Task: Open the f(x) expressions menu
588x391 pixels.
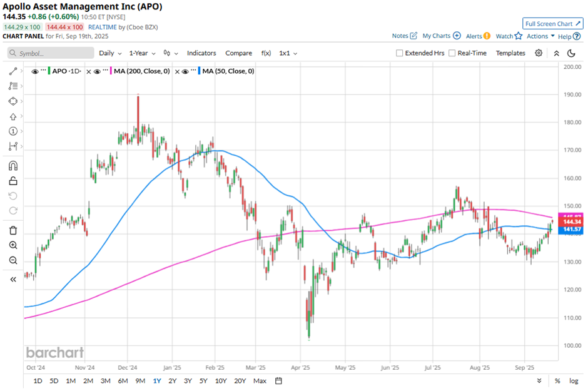Action: [266, 53]
